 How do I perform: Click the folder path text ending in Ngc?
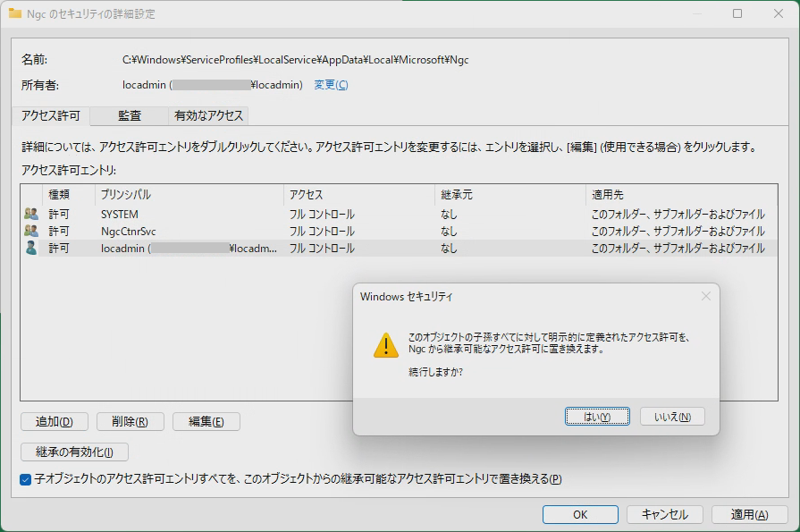295,60
